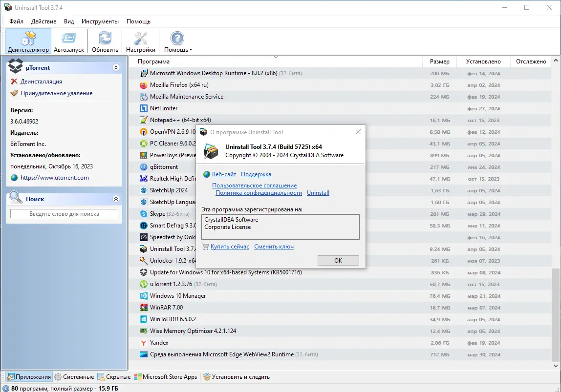Open the Веб-сайт link in About dialog
This screenshot has width=561, height=392.
pyautogui.click(x=224, y=174)
